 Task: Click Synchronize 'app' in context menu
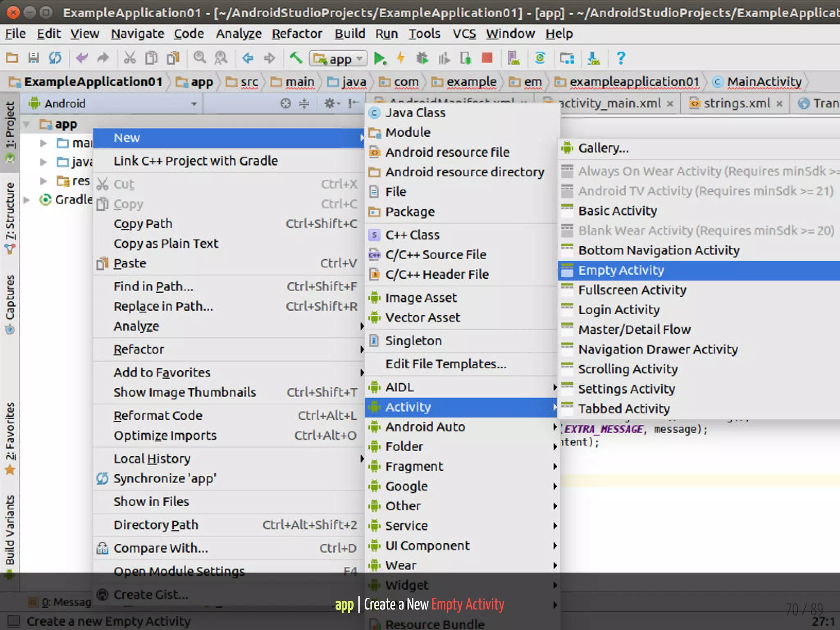[x=229, y=479]
